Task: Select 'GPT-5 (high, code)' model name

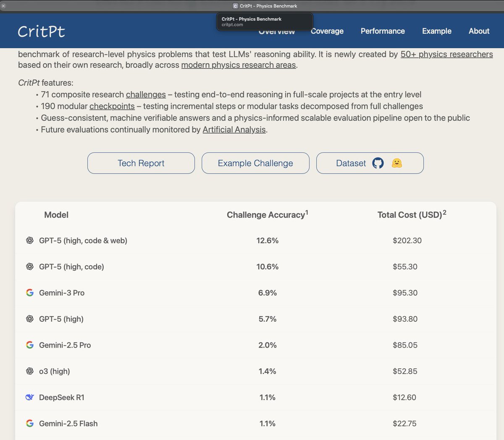Action: [71, 267]
